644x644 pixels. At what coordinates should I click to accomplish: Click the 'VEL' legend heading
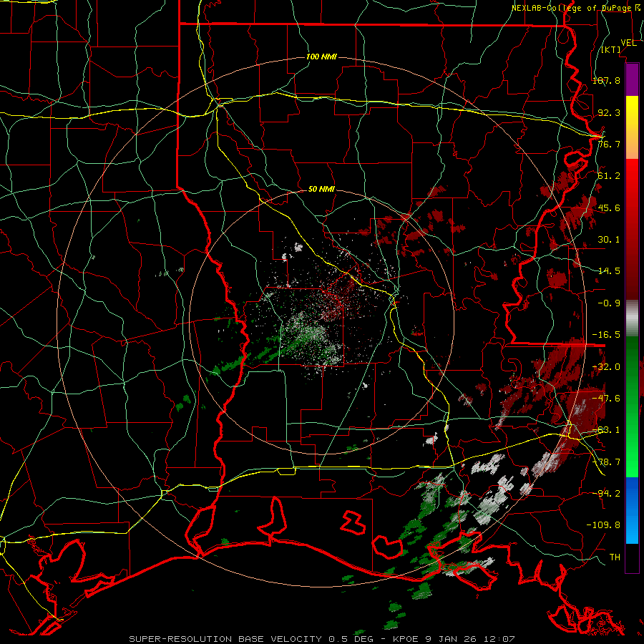(628, 43)
